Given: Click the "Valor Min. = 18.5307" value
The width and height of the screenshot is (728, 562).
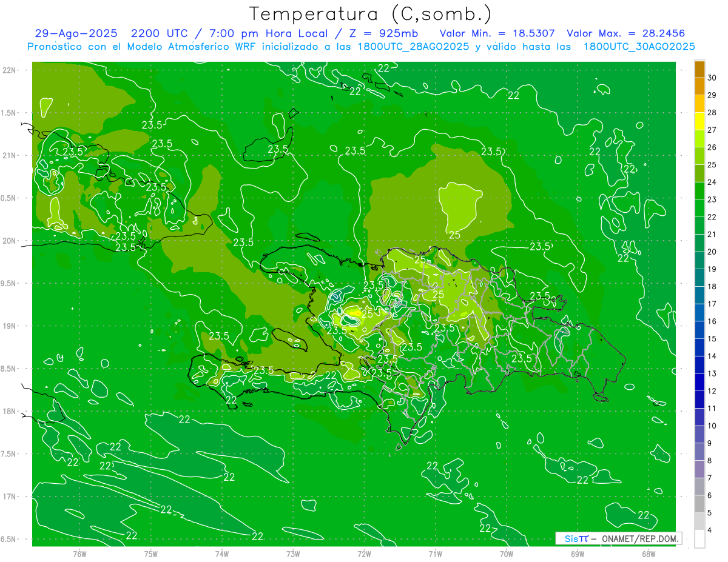Looking at the screenshot, I should pyautogui.click(x=497, y=34).
